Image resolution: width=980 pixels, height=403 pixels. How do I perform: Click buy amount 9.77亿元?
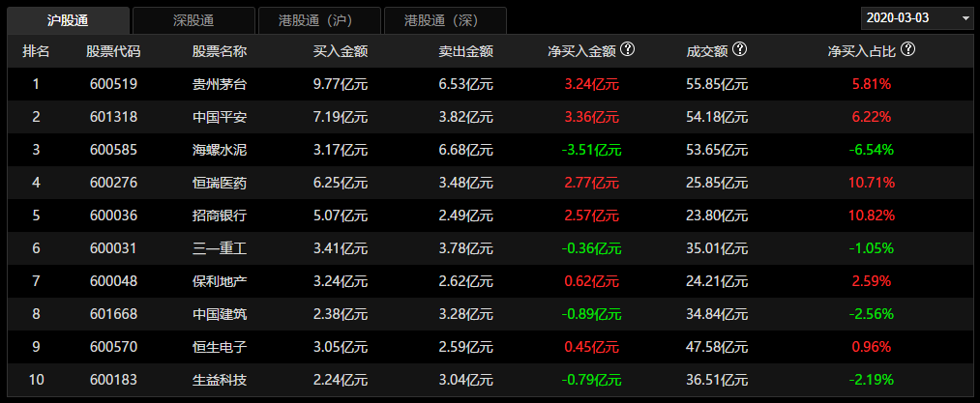click(x=340, y=84)
